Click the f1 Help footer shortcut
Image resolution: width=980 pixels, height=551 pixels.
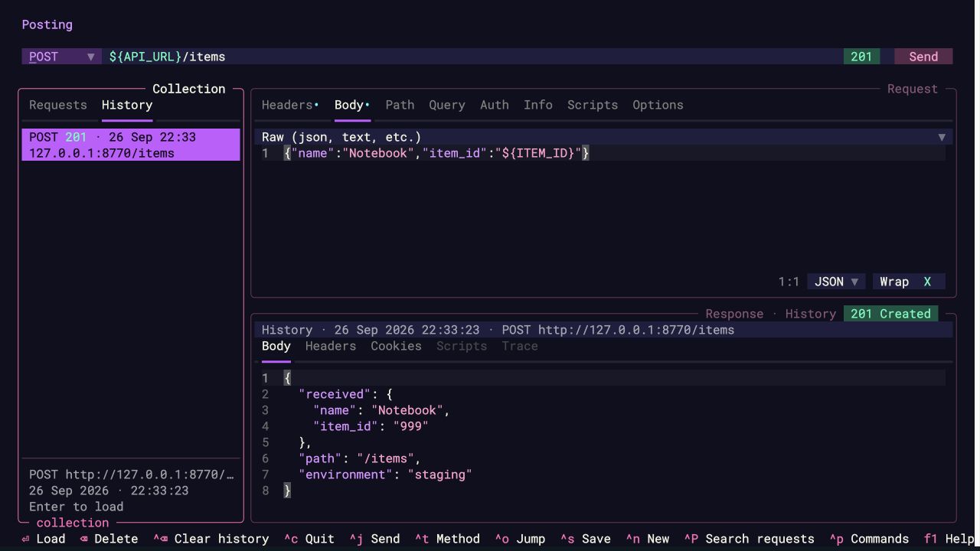pos(949,539)
